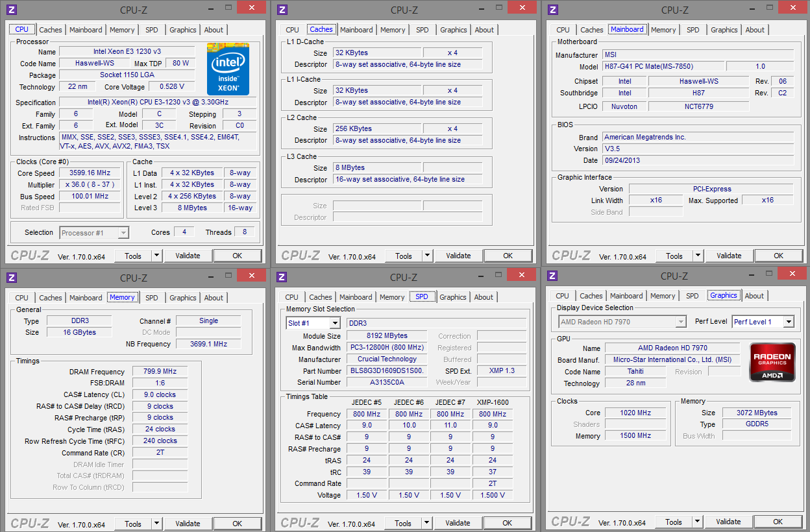Select the CPU tab in the SPD window
The image size is (810, 532).
[292, 297]
